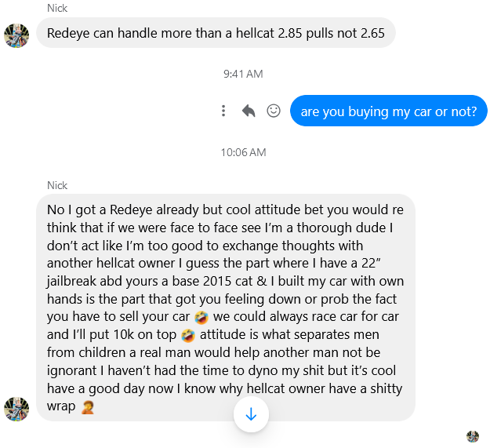Click Nick's avatar beside the Redeye message
The height and width of the screenshot is (448, 490).
pos(16,35)
